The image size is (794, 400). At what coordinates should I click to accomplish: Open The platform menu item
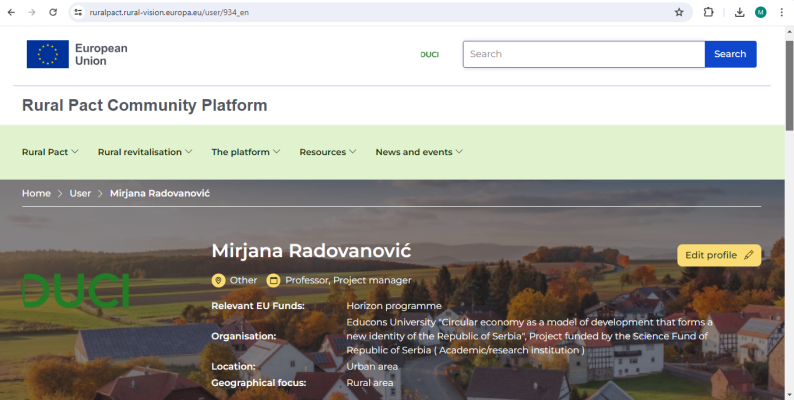click(245, 152)
